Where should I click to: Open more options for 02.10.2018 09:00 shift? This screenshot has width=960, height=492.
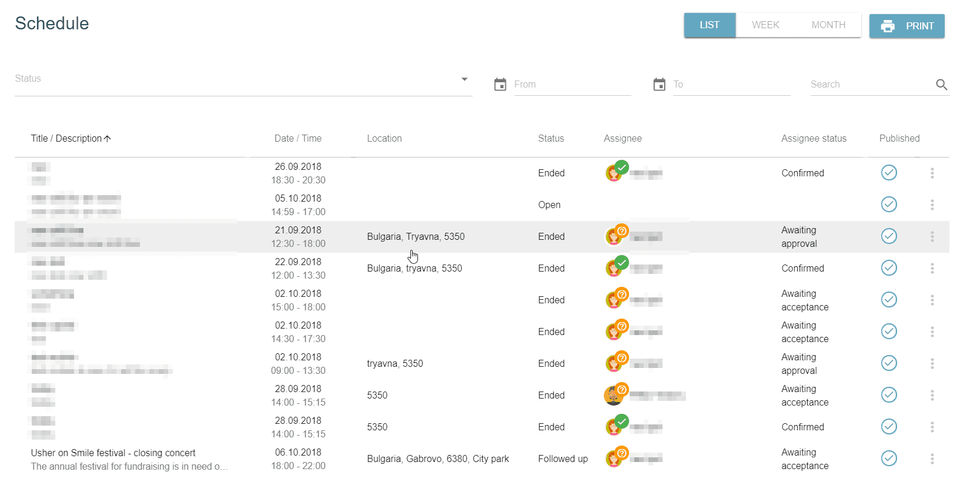pyautogui.click(x=932, y=364)
